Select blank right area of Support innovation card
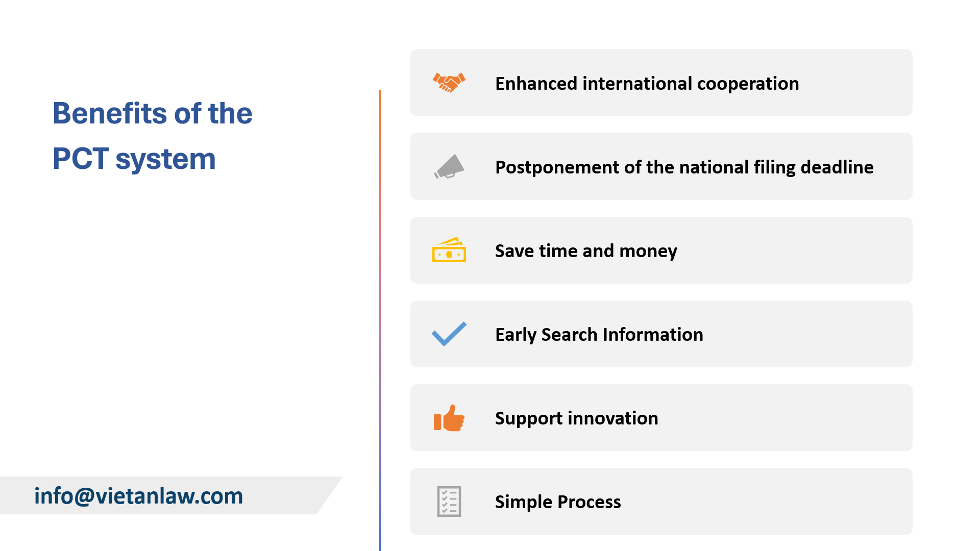The width and height of the screenshot is (980, 551). tap(817, 418)
